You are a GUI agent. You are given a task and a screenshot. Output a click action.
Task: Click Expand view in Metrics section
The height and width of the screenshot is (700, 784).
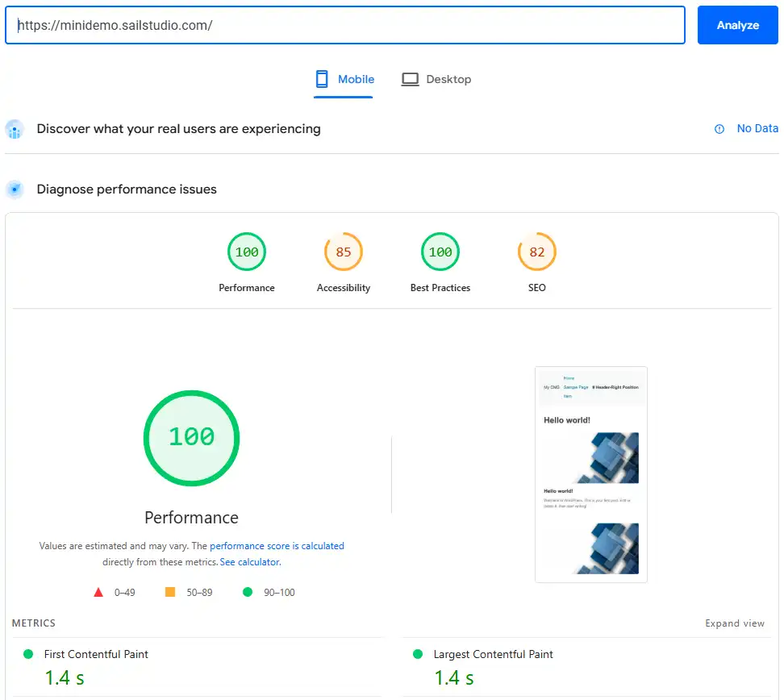point(734,623)
